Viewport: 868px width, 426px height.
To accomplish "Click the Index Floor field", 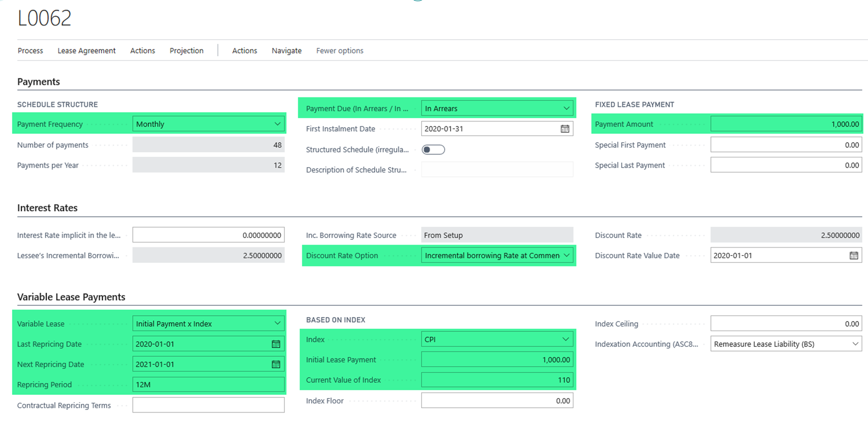I will pyautogui.click(x=497, y=401).
